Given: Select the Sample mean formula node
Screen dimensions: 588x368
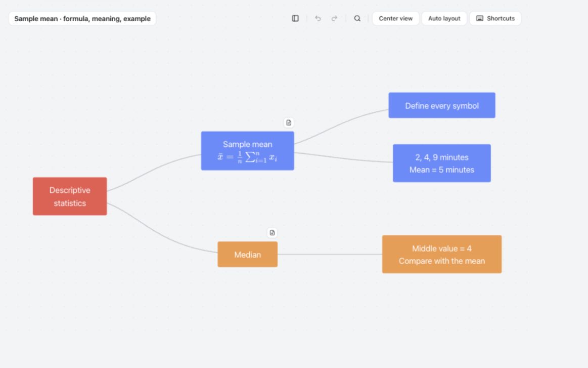Looking at the screenshot, I should click(248, 150).
